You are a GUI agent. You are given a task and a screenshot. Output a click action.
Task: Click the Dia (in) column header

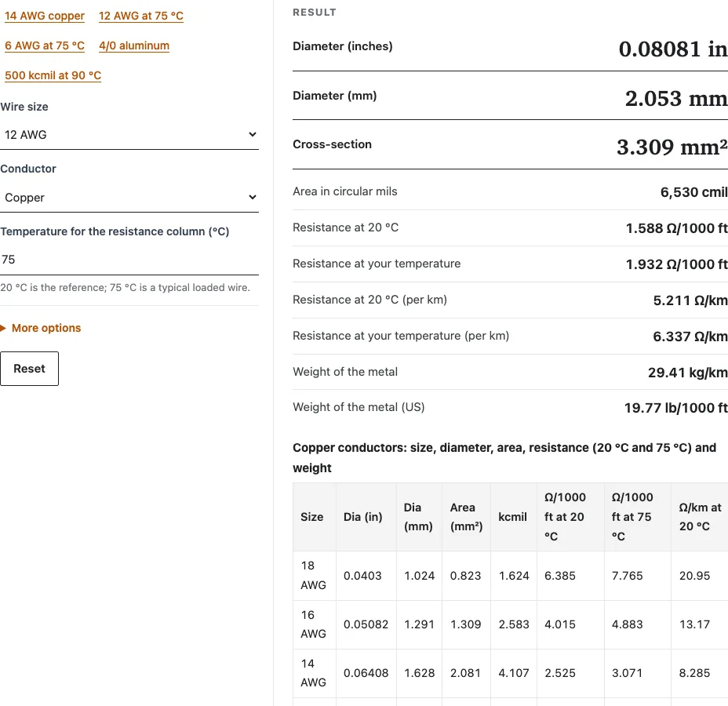(x=366, y=517)
